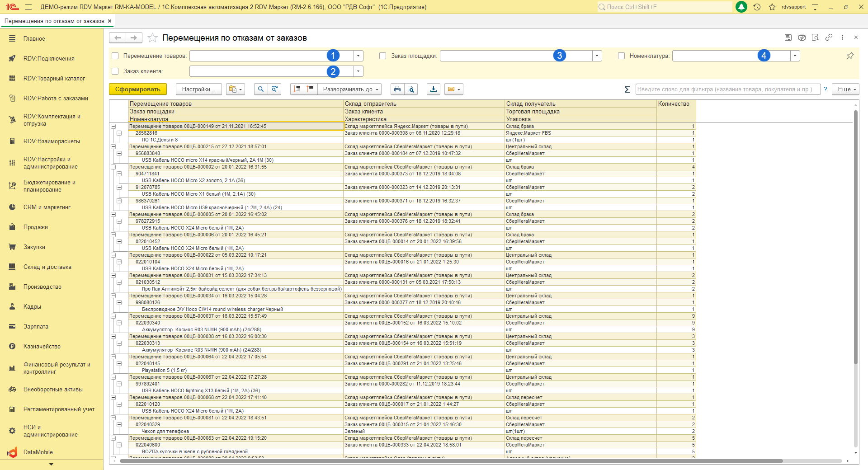Click the sum sigma icon
The width and height of the screenshot is (868, 470).
(627, 89)
